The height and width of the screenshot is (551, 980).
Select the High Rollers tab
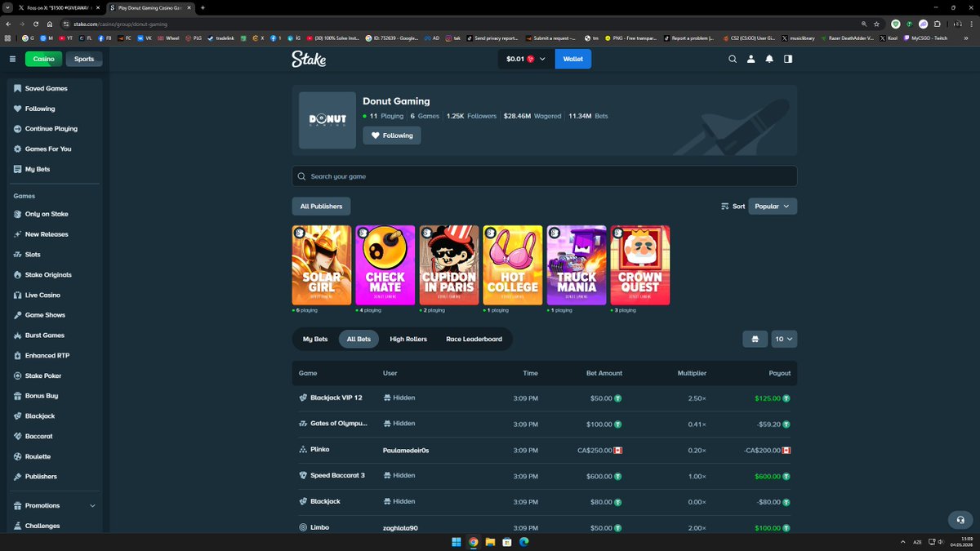(408, 339)
